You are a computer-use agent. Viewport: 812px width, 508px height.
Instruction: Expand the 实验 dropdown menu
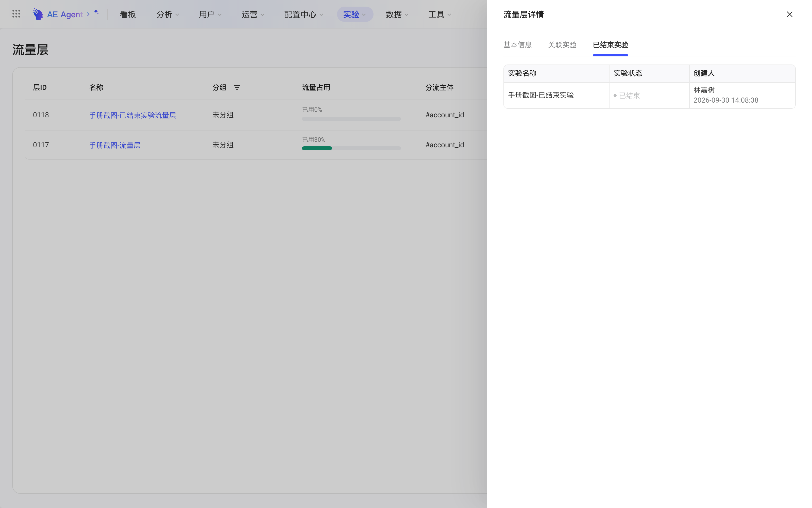pos(355,14)
